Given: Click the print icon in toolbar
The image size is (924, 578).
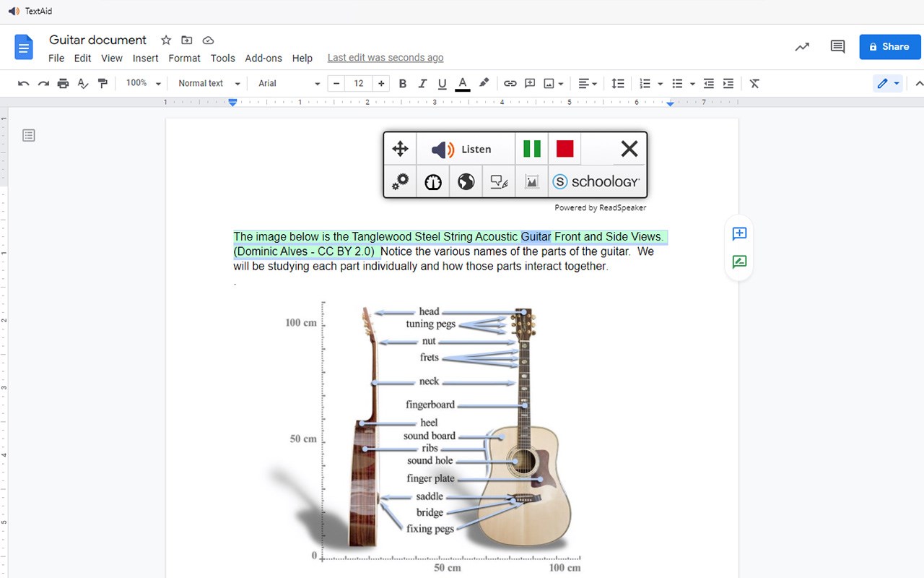Looking at the screenshot, I should point(63,84).
